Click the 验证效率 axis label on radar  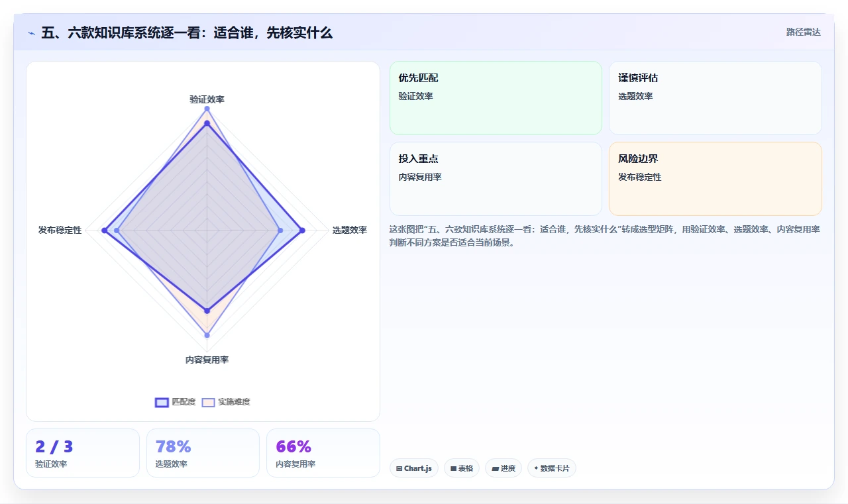click(207, 99)
